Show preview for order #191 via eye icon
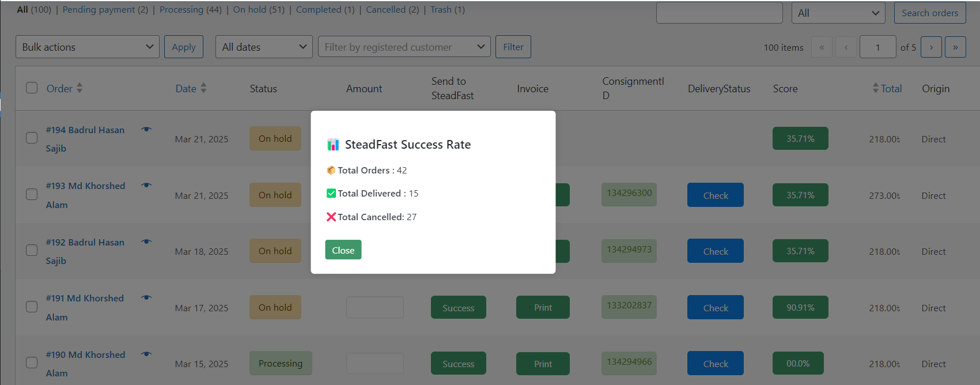 pos(146,297)
